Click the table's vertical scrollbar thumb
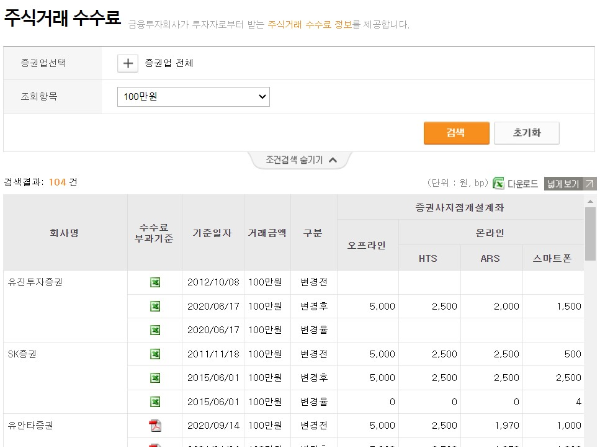600x447 pixels. click(x=590, y=234)
